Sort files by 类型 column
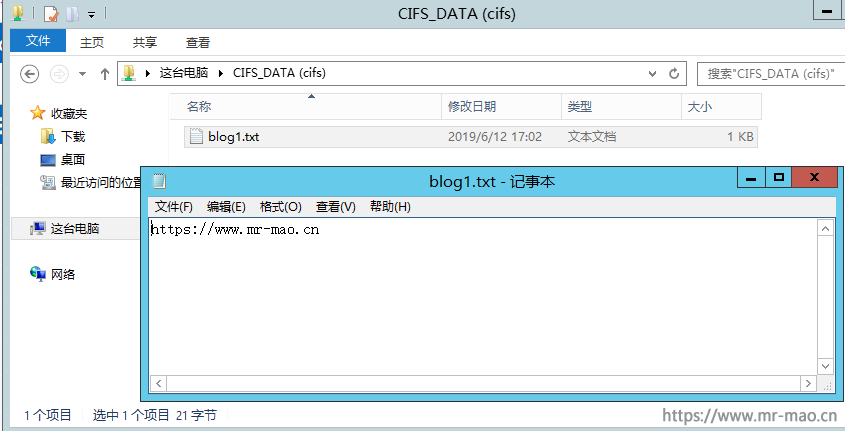Screen dimensions: 845x431 click(621, 107)
